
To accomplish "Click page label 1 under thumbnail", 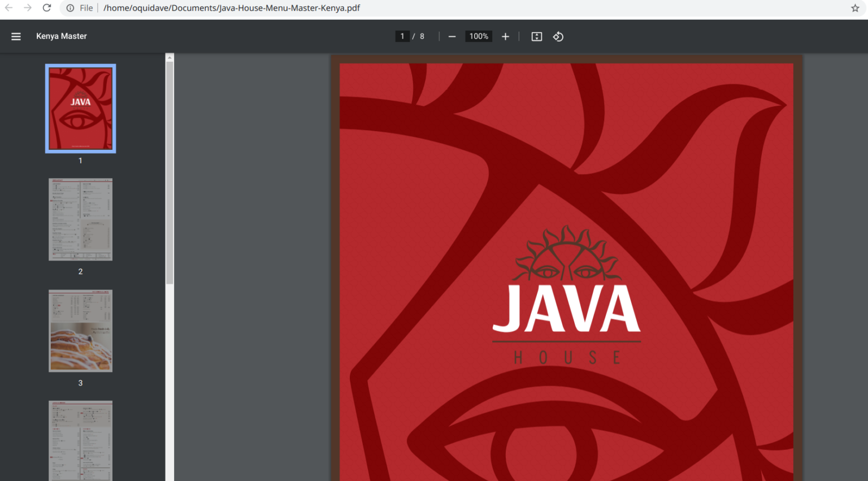I will click(x=80, y=161).
